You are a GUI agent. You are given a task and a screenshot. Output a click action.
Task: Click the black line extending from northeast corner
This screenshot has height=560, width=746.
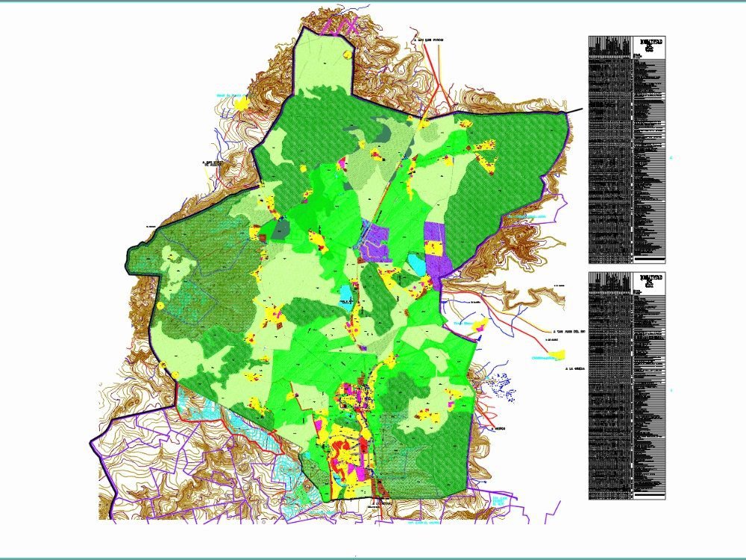[573, 111]
